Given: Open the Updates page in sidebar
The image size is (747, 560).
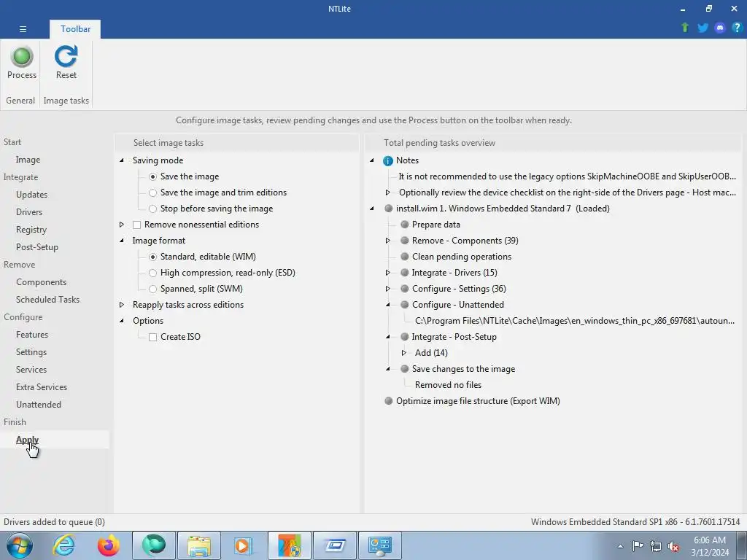Looking at the screenshot, I should point(31,194).
